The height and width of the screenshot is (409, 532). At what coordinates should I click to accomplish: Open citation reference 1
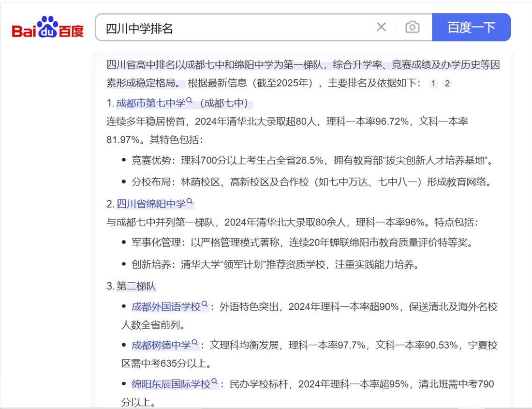click(x=433, y=84)
